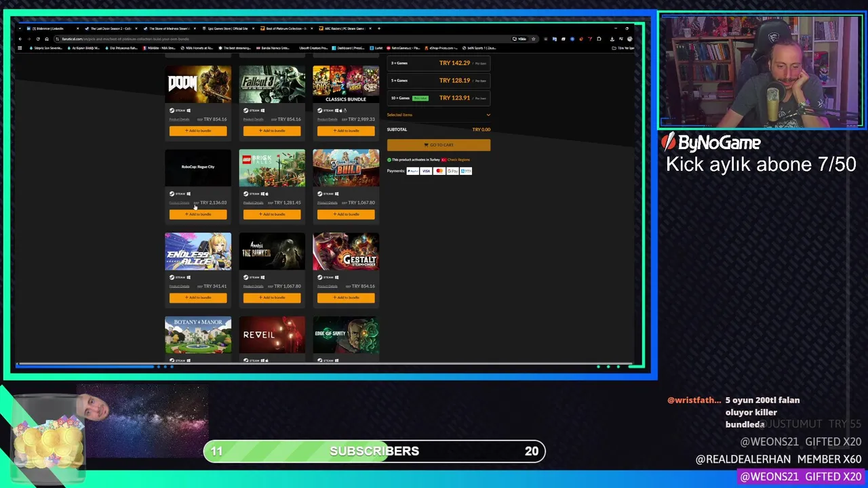Click the Steam icon under Endless Alice
This screenshot has width=868, height=488.
pos(172,277)
